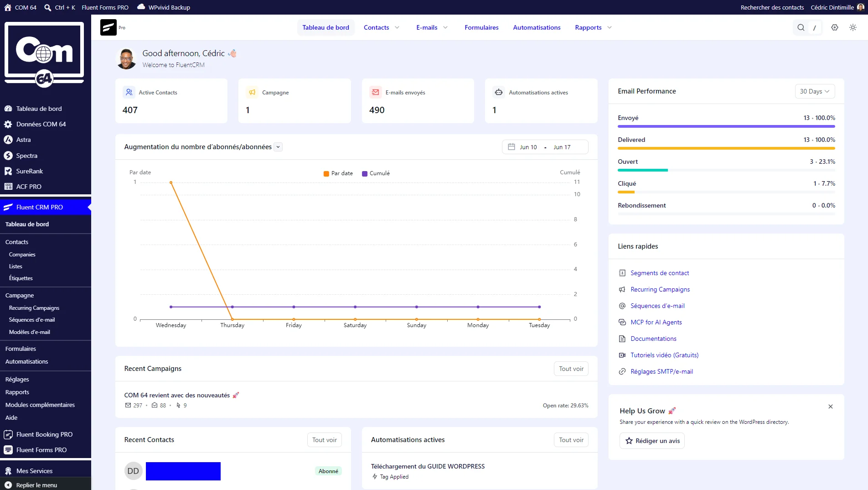
Task: Click the WordPress Tableau de bord gauge icon
Action: (8, 109)
